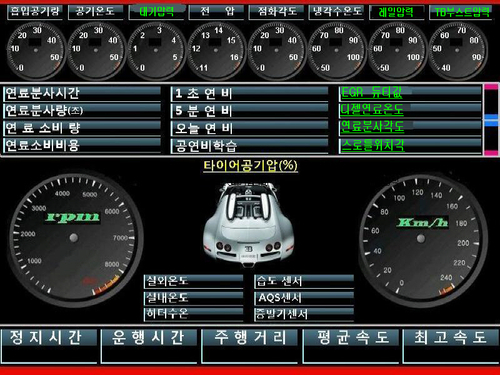Viewport: 500px width, 375px height.
Task: Click the 최고속도 top speed field
Action: point(451,346)
